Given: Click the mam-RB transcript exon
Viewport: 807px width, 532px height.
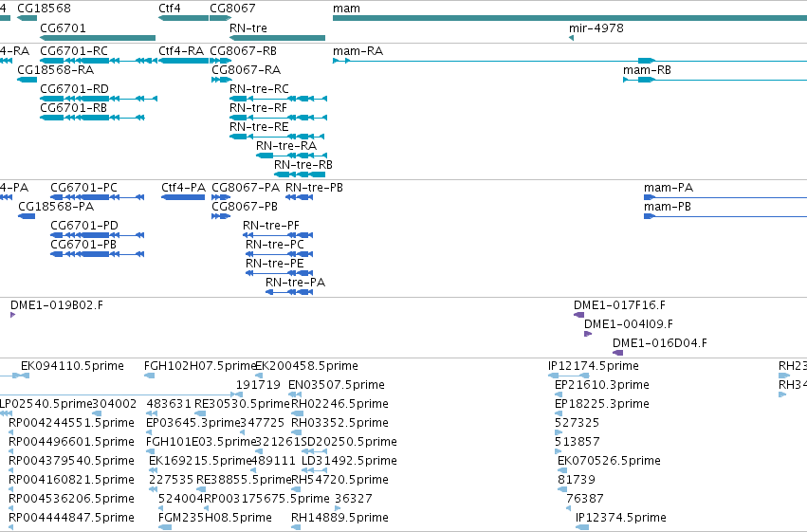Looking at the screenshot, I should point(646,80).
